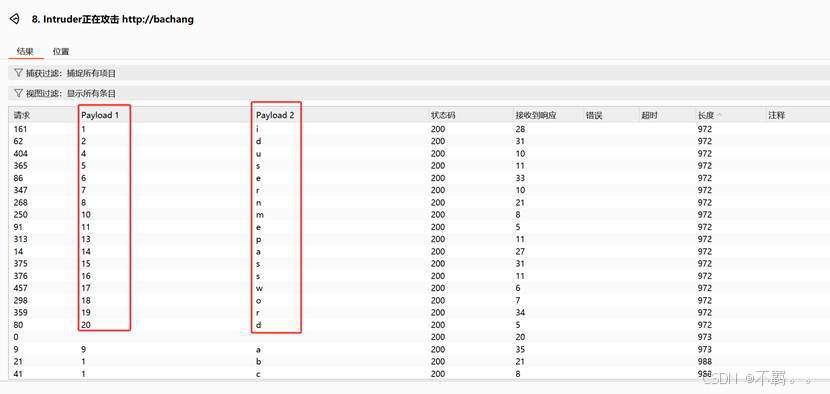Image resolution: width=830 pixels, height=394 pixels.
Task: Click Payload 1 value 17 in row 457
Action: coord(86,288)
